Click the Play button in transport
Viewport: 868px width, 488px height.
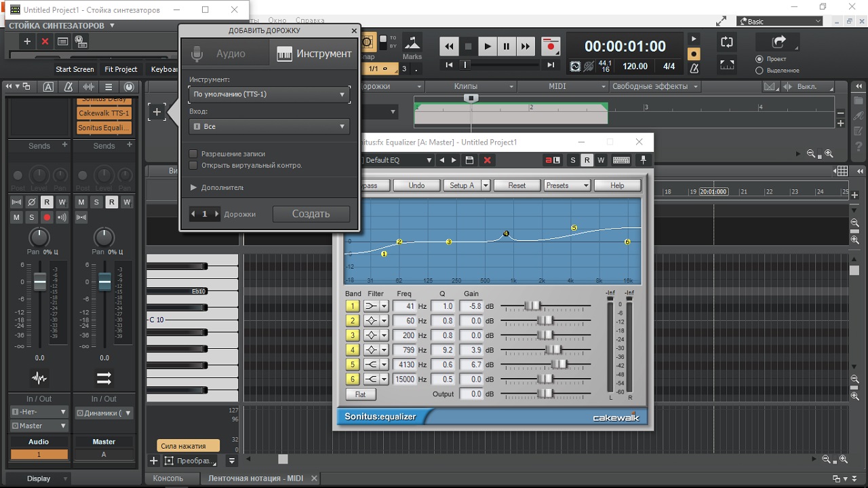pyautogui.click(x=487, y=46)
